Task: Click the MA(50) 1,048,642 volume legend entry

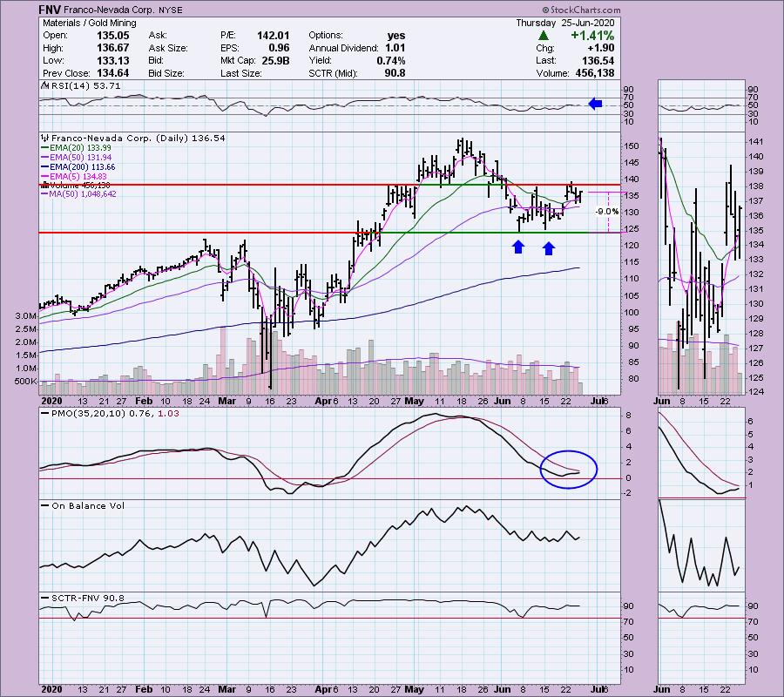Action: 83,194
